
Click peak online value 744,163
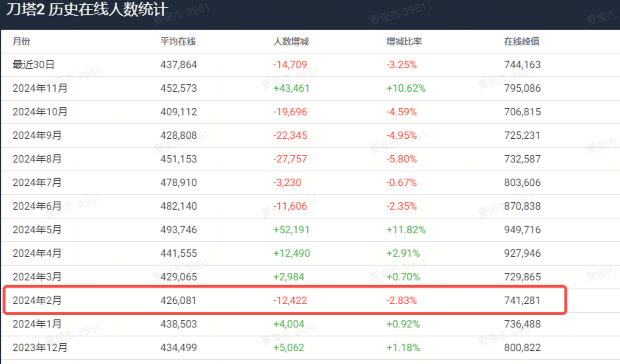pyautogui.click(x=522, y=65)
